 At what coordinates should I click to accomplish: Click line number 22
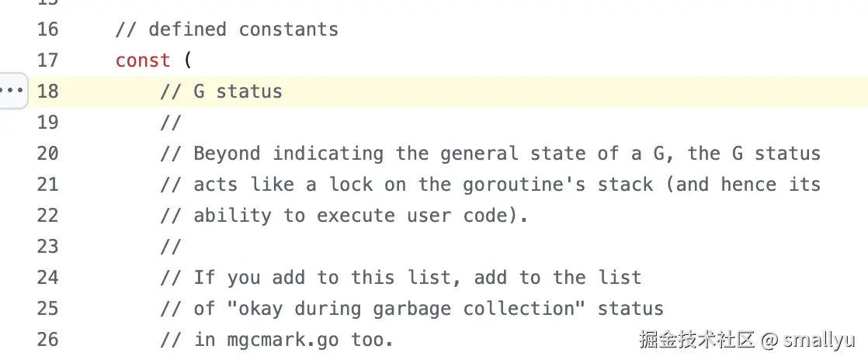(47, 216)
